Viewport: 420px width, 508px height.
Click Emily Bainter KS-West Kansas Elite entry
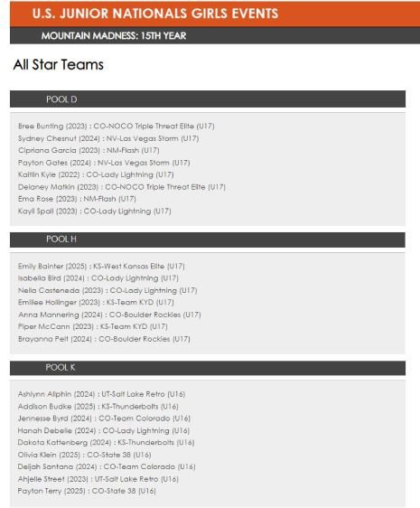coord(101,267)
